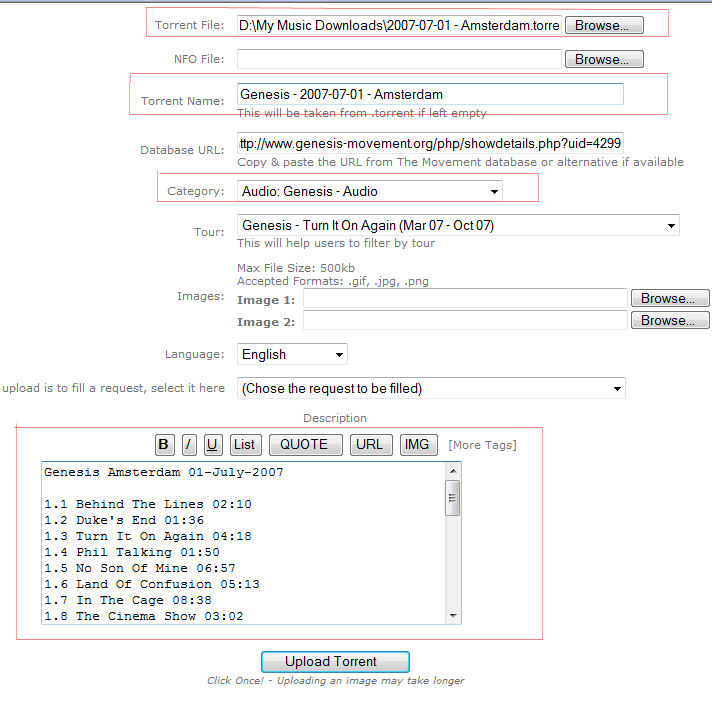Click Browse button for Torrent File

tap(604, 25)
